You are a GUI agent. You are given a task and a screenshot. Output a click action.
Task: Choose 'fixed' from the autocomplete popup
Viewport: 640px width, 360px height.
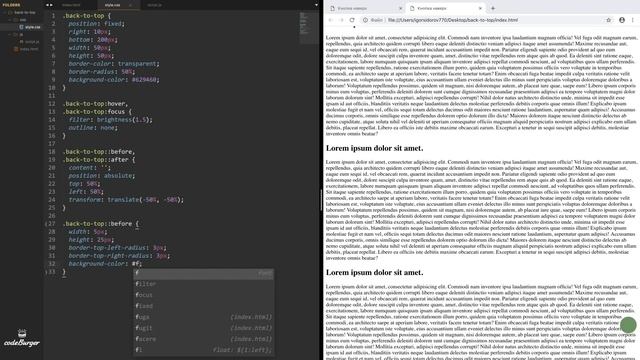pos(204,306)
